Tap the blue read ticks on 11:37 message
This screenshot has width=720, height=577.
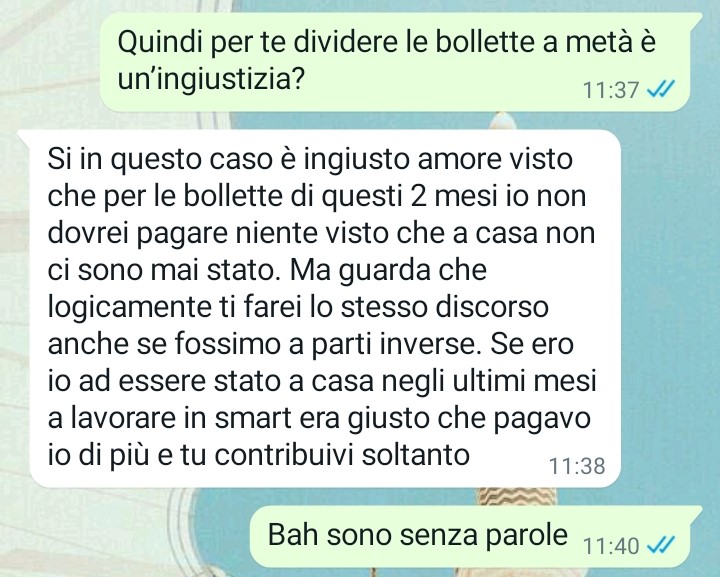tap(661, 89)
